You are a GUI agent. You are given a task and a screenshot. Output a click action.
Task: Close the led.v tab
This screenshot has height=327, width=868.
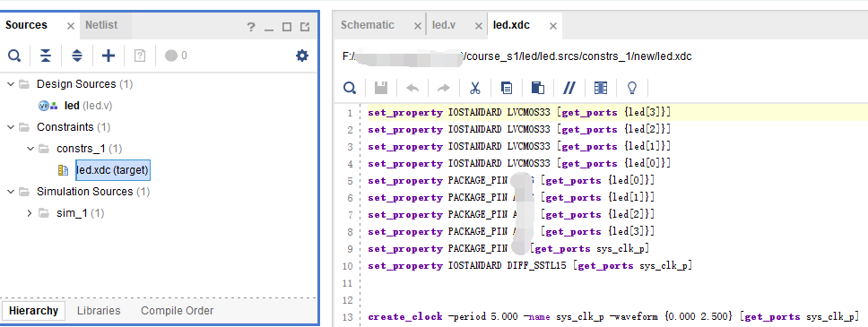(x=479, y=26)
